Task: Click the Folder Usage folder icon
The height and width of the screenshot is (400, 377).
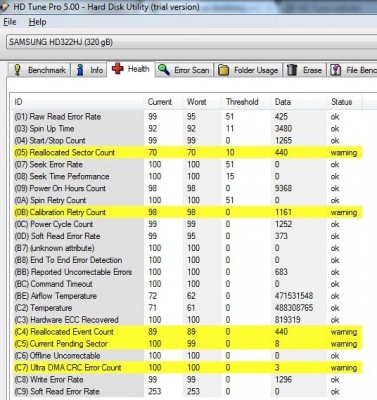Action: pyautogui.click(x=223, y=70)
